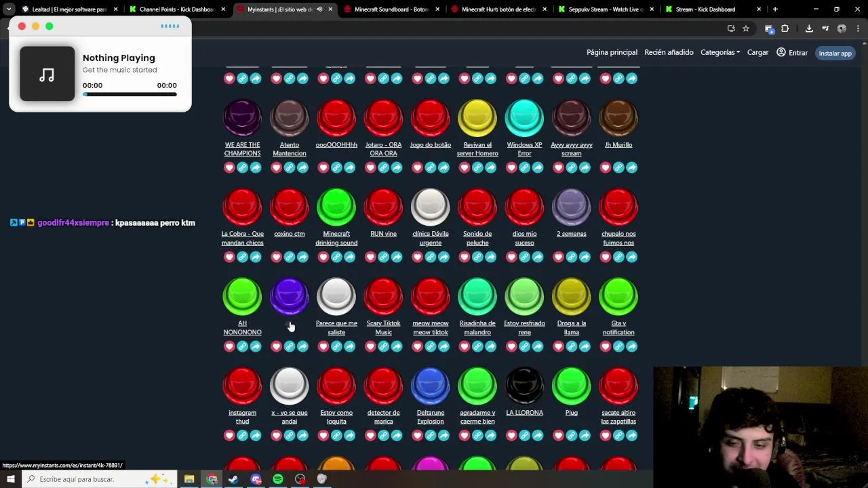
Task: Share the Atento Mantencion sound
Action: [x=302, y=167]
